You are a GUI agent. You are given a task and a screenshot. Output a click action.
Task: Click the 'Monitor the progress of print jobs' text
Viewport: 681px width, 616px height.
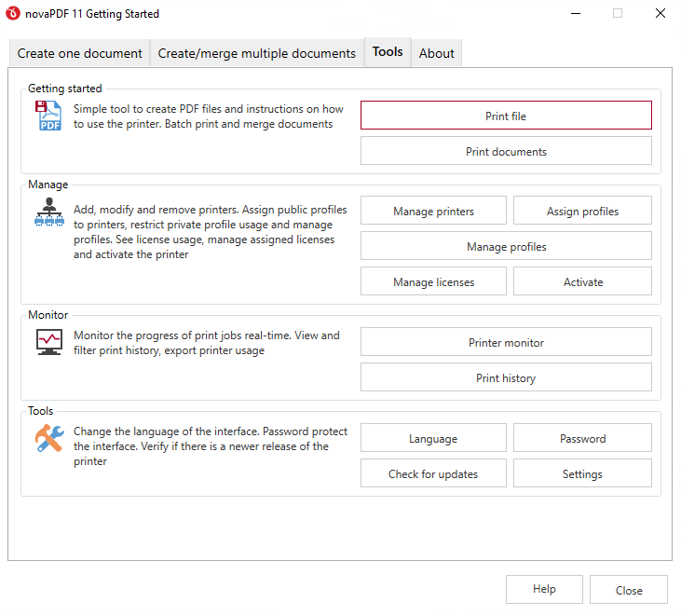coord(207,343)
